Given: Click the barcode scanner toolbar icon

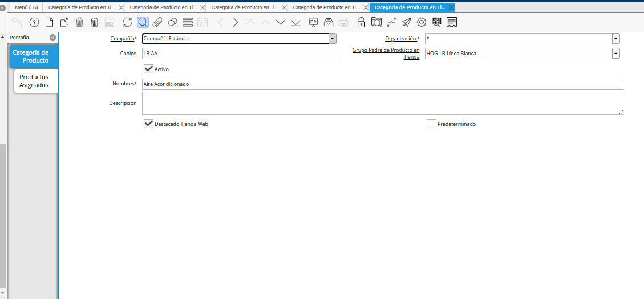Looking at the screenshot, I should tap(436, 22).
